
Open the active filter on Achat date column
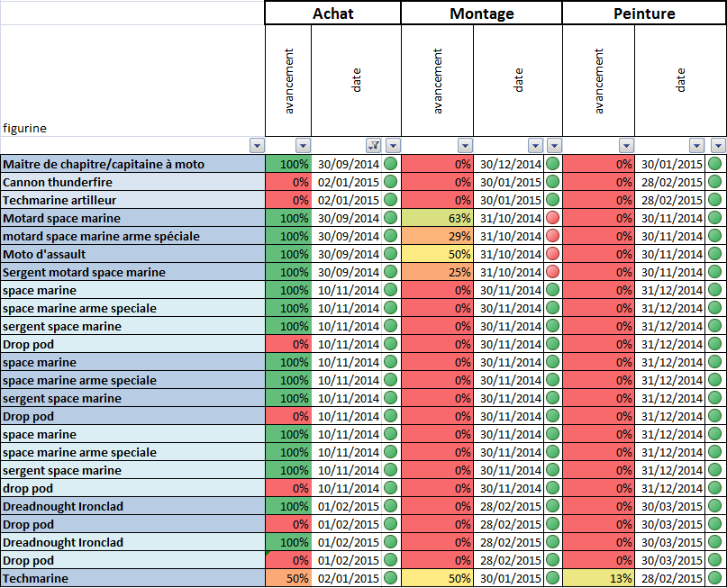(x=373, y=146)
